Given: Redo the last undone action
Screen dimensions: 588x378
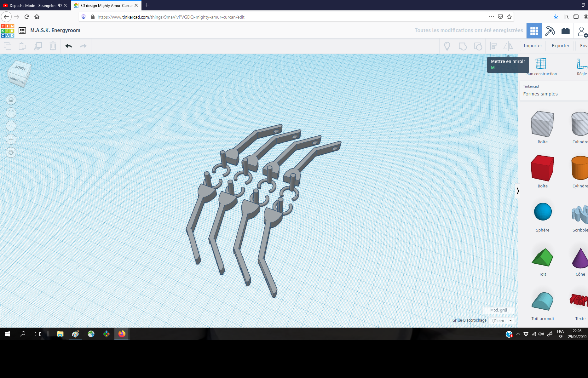Looking at the screenshot, I should 83,46.
